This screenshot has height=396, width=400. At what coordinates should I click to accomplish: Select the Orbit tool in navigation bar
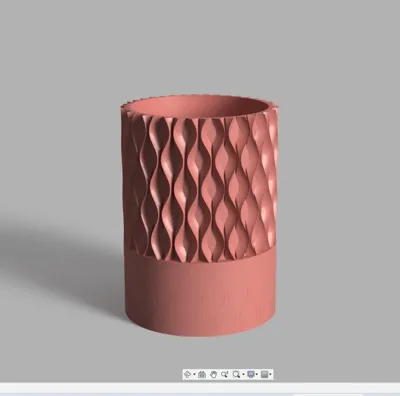[x=187, y=374]
